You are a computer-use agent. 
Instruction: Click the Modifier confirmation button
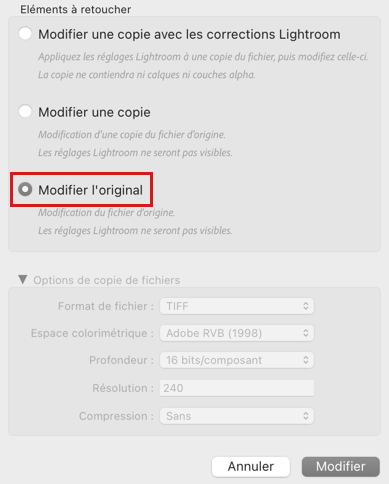click(x=341, y=466)
